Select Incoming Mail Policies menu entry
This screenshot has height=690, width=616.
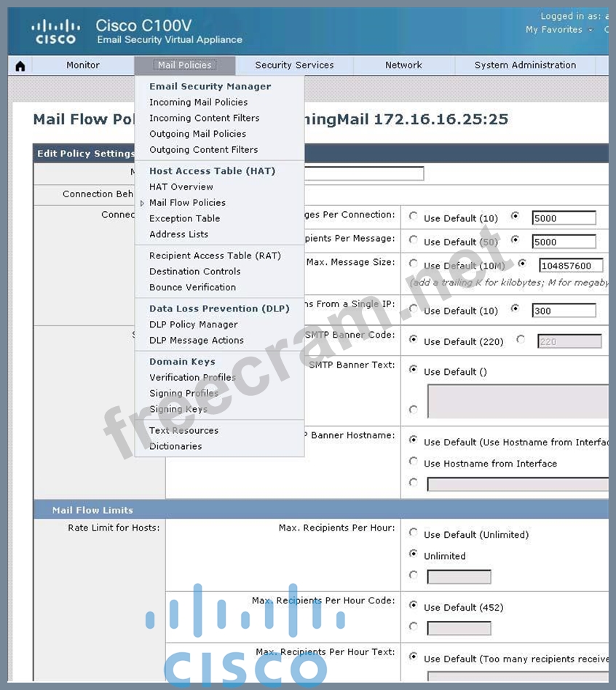198,103
